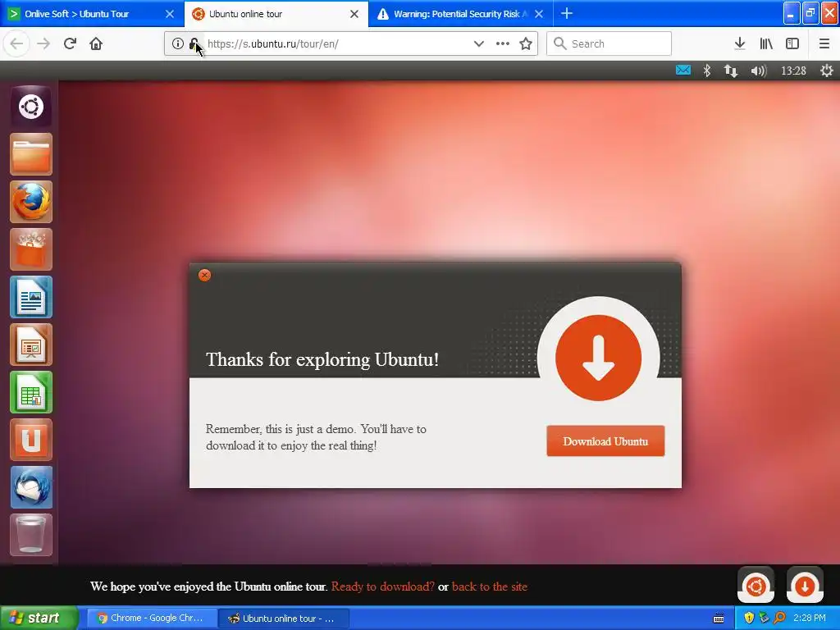Open the Firefox Library icon
The height and width of the screenshot is (630, 840).
click(x=766, y=43)
